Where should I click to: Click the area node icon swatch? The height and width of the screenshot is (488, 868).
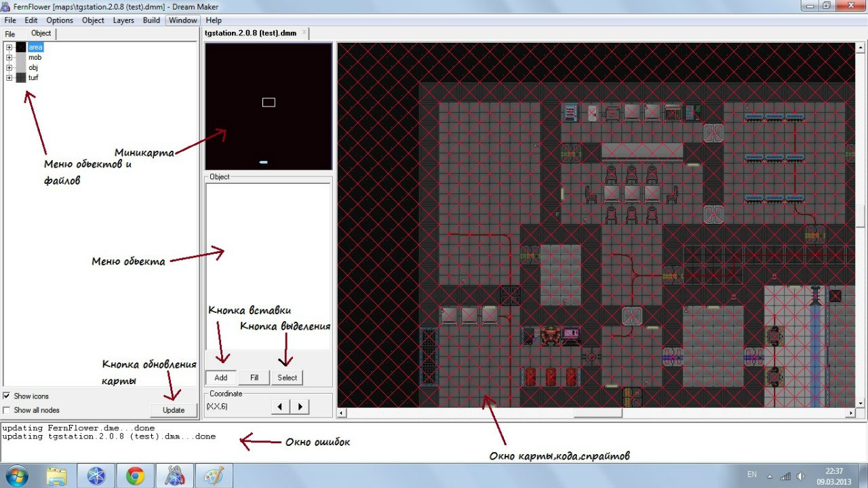tap(21, 48)
